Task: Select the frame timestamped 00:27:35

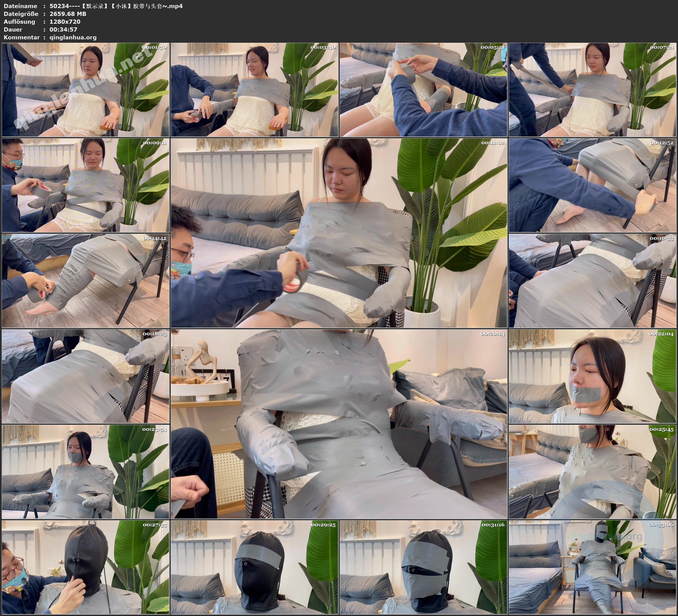Action: coord(85,567)
